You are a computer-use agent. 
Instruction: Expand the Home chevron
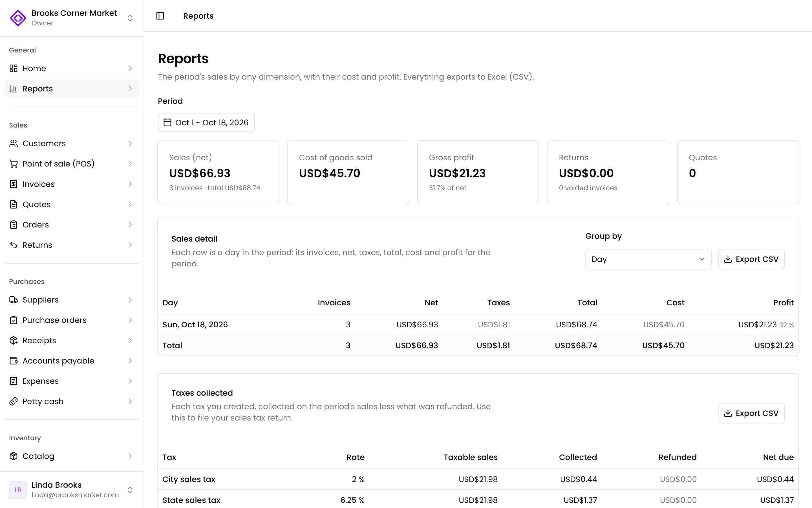(x=130, y=68)
